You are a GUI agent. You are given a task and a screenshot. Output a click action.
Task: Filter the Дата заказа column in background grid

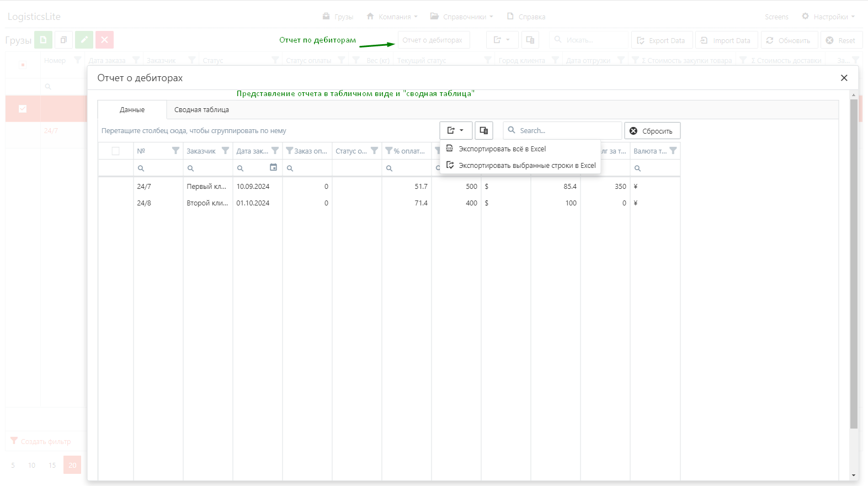point(136,60)
